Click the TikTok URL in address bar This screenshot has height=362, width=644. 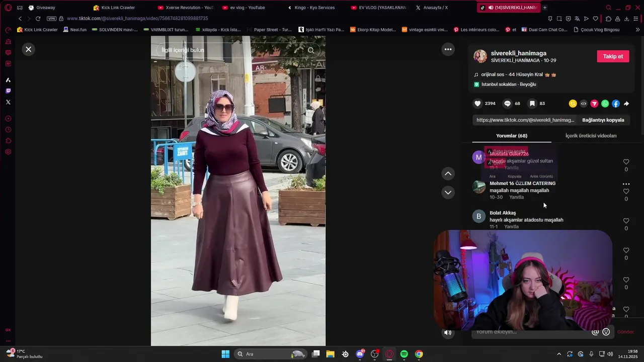tap(137, 19)
